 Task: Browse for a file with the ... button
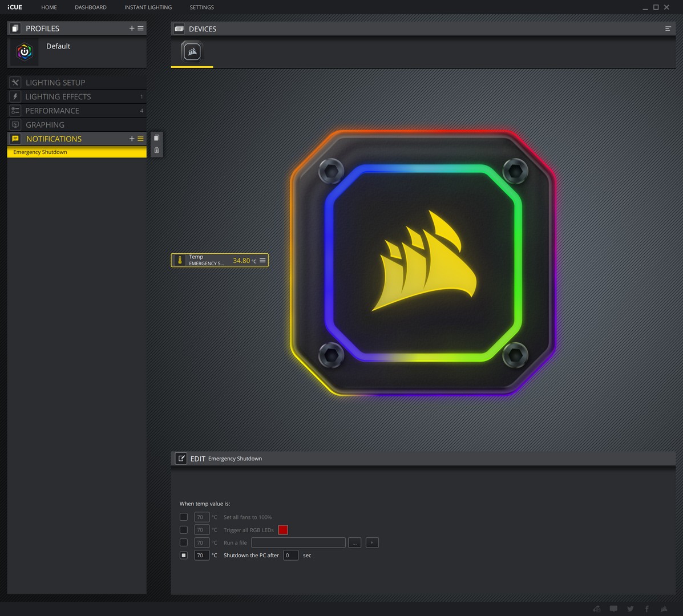tap(354, 542)
